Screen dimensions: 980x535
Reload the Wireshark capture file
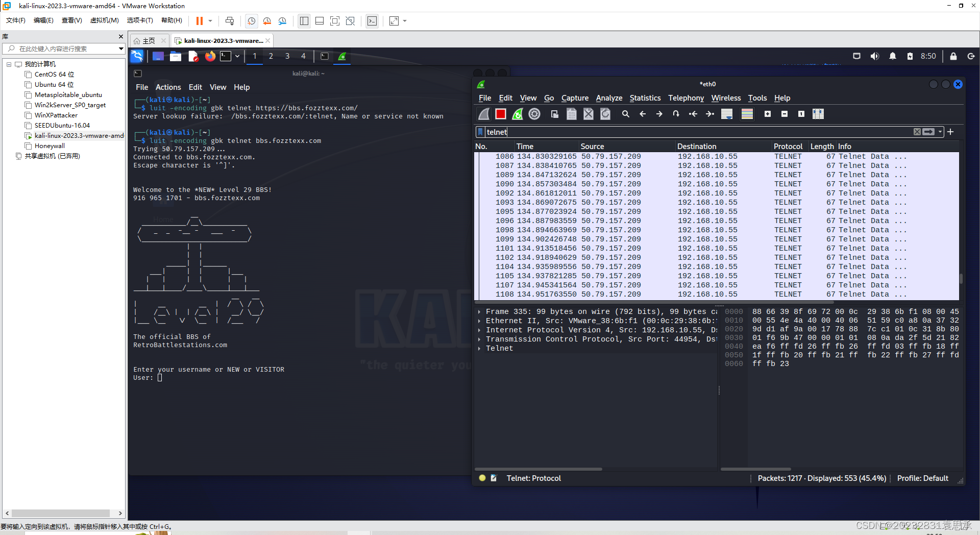tap(605, 114)
